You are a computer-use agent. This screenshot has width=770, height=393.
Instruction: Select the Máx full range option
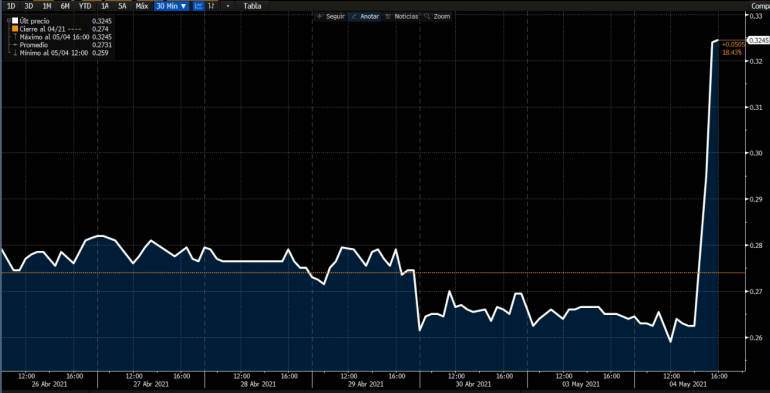[x=141, y=6]
